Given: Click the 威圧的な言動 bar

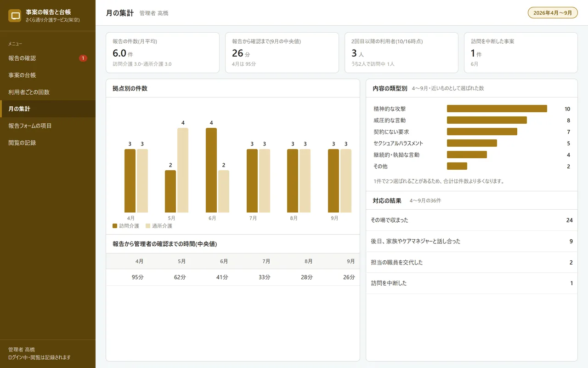Looking at the screenshot, I should pos(487,120).
